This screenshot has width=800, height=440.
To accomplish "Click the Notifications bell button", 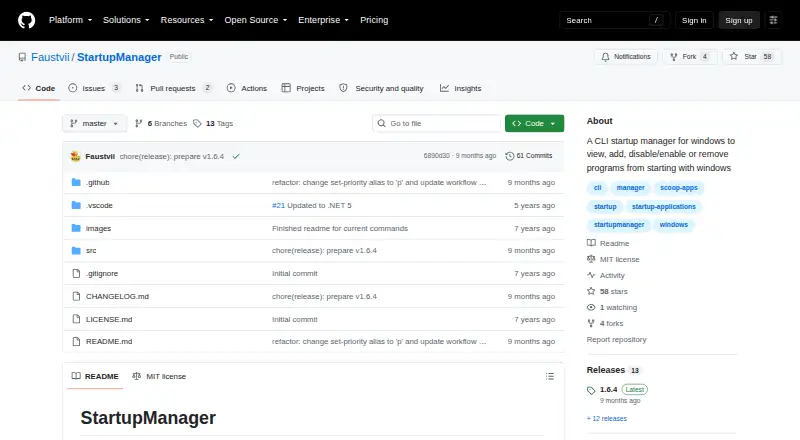I will pyautogui.click(x=626, y=57).
